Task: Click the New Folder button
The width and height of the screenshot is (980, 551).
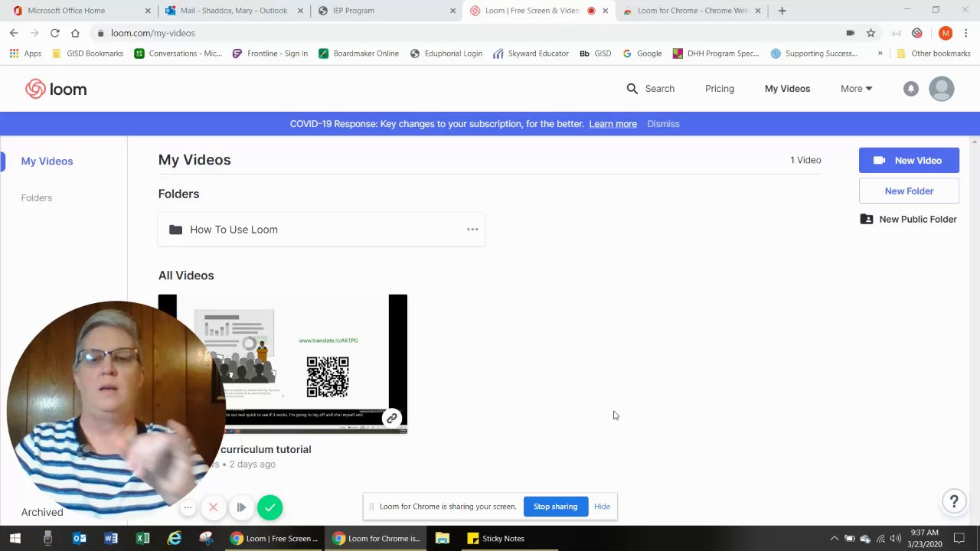Action: (x=909, y=191)
